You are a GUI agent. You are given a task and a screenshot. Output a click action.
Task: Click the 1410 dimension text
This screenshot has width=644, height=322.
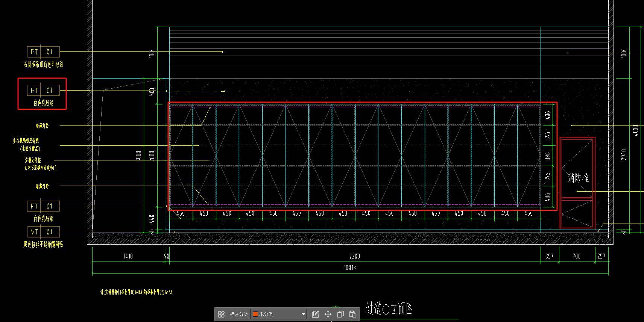(x=128, y=256)
